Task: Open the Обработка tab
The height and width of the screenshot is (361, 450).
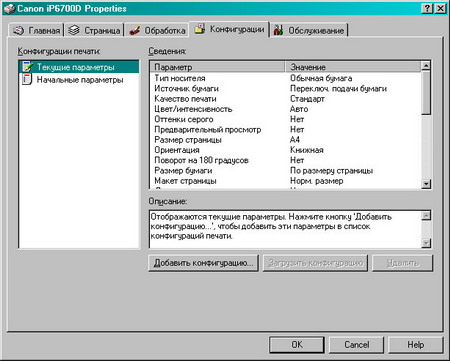Action: (x=157, y=30)
